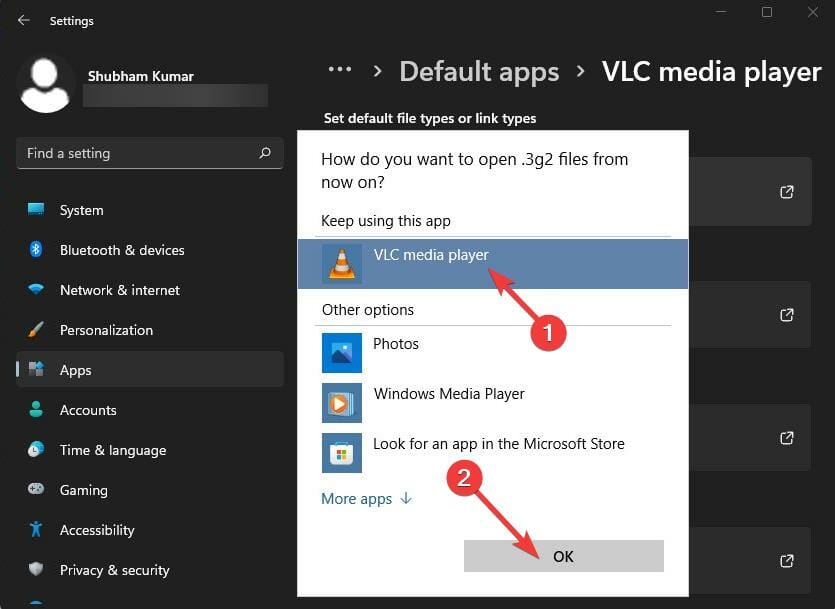Choose Windows Media Player option
This screenshot has width=835, height=609.
[493, 402]
